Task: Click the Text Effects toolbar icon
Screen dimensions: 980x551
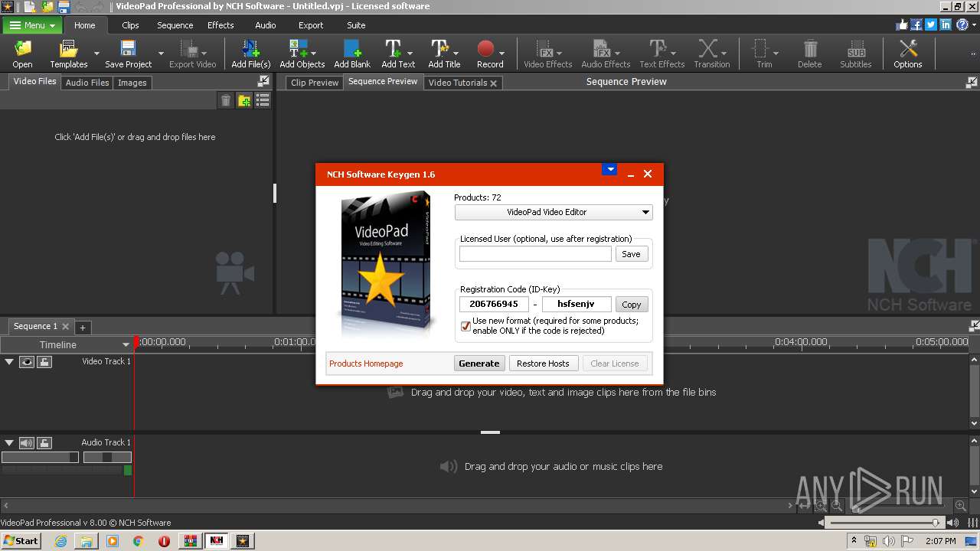Action: 661,54
